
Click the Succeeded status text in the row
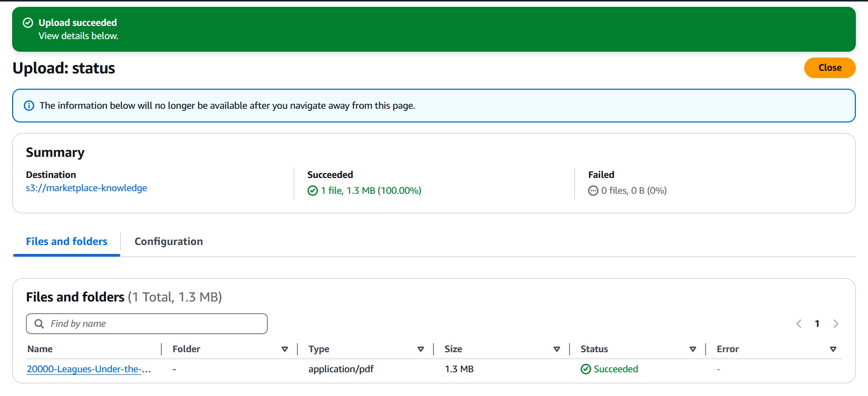616,369
